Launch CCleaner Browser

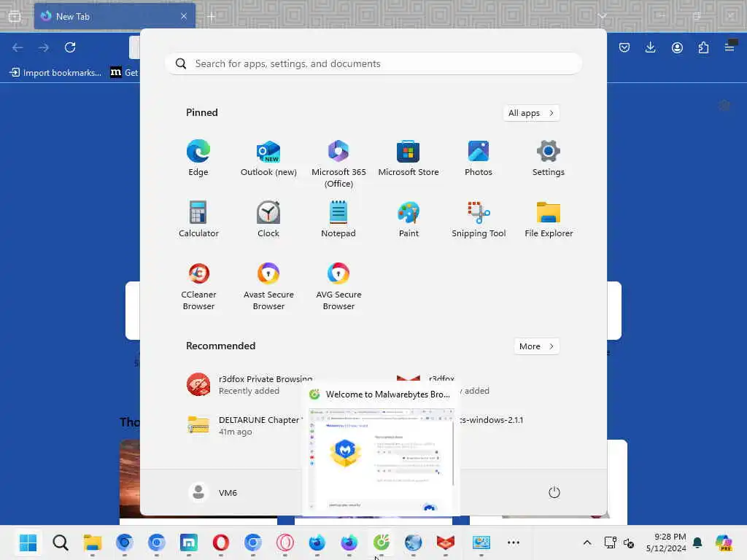point(198,286)
